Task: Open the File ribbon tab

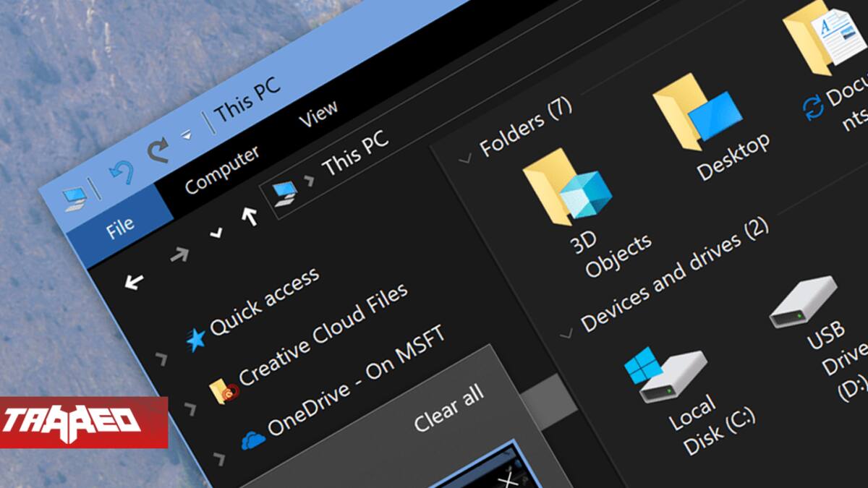Action: [121, 228]
